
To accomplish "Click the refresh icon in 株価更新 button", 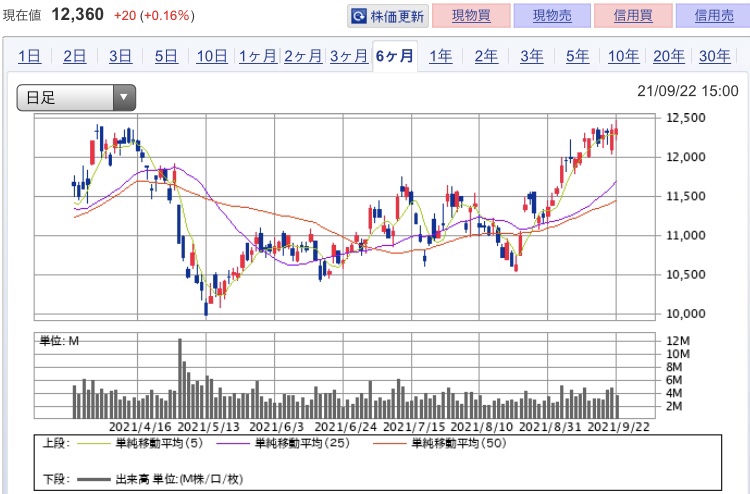I will [x=358, y=17].
